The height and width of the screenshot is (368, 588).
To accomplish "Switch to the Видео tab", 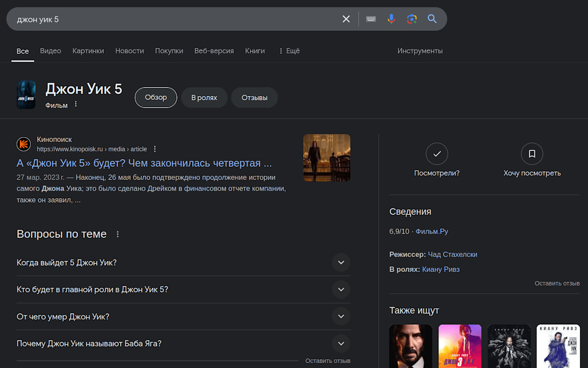I will click(x=50, y=51).
